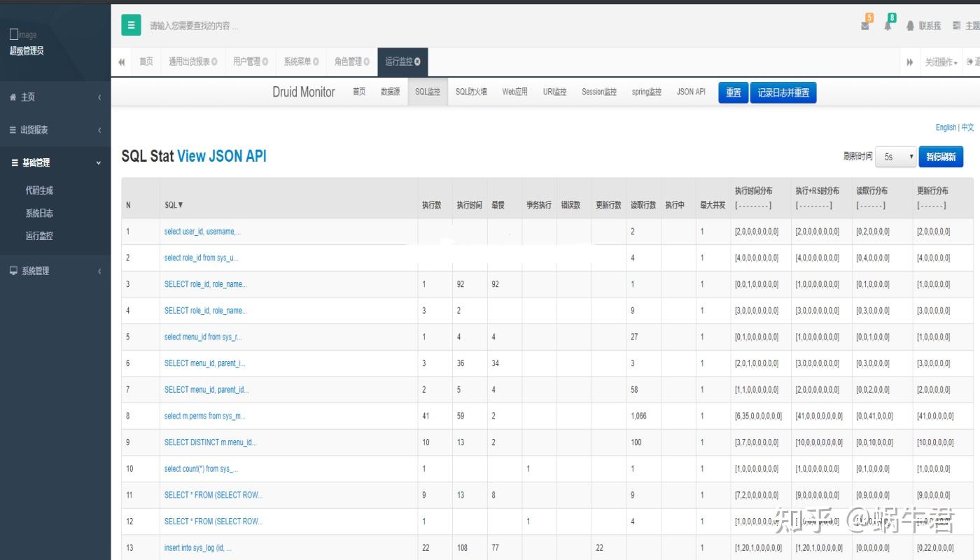Open SQL 'select count(*) from sys_...' link
Image resolution: width=980 pixels, height=560 pixels.
[202, 469]
